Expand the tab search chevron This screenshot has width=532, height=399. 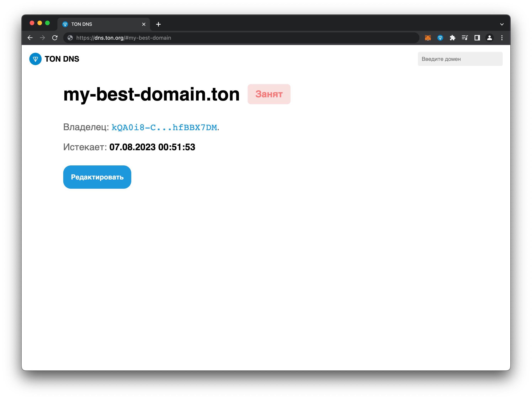502,24
